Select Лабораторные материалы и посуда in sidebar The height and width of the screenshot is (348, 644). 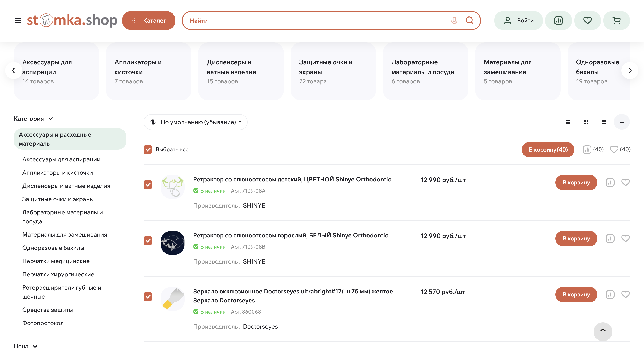[x=63, y=217]
